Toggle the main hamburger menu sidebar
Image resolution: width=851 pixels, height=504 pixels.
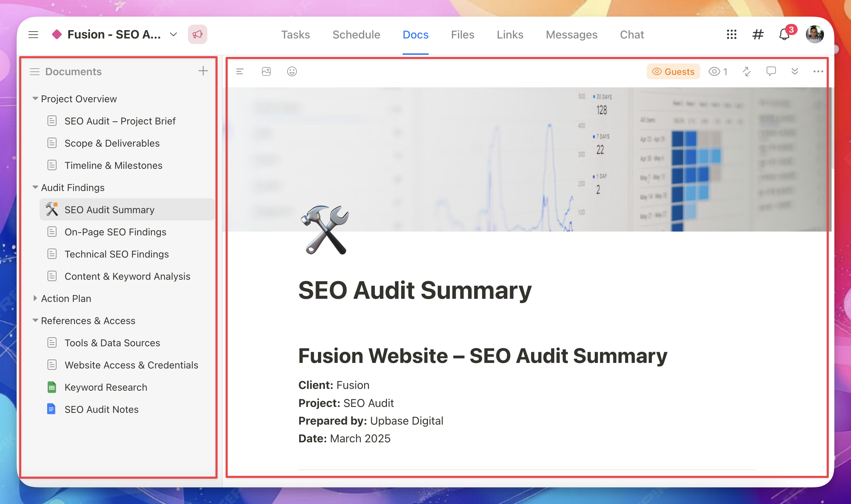point(33,35)
